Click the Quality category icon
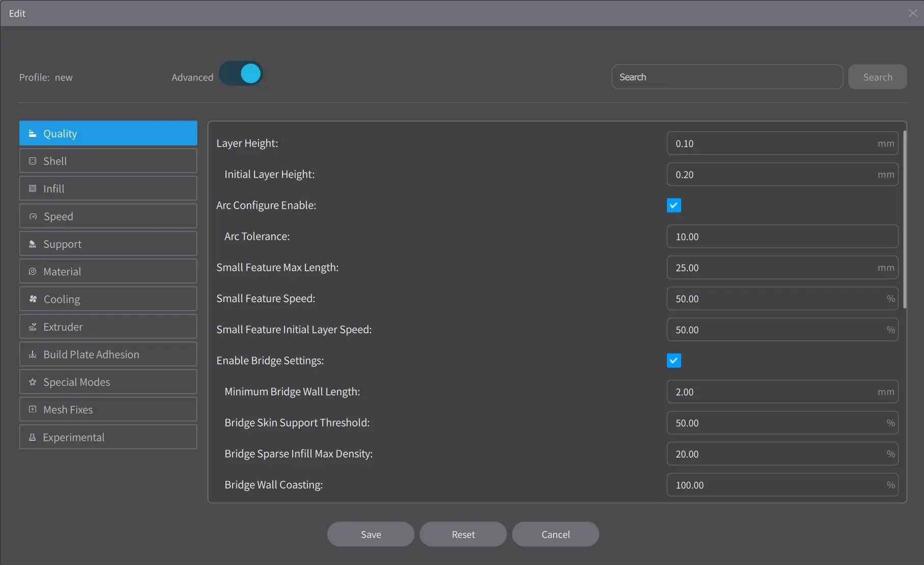The height and width of the screenshot is (565, 924). point(33,133)
